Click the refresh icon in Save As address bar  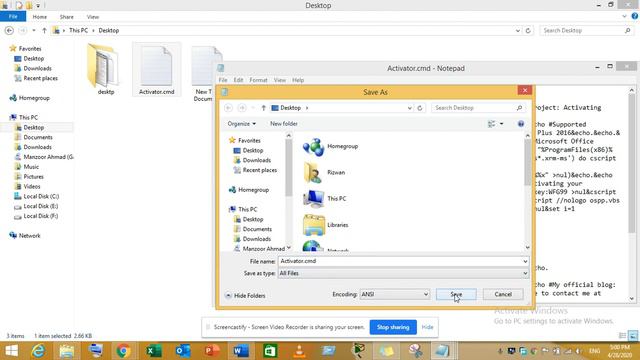(420, 108)
